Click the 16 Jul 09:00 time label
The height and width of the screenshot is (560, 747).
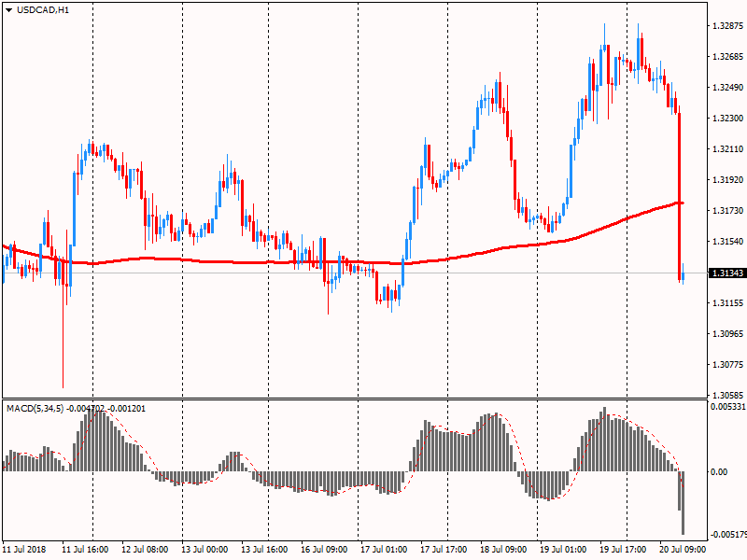[324, 549]
